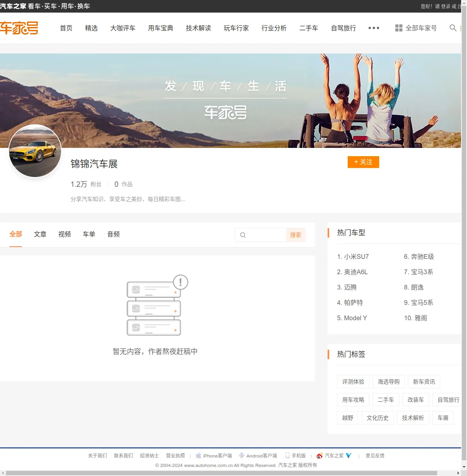The image size is (467, 476).
Task: Open the 行业分析 section
Action: [274, 28]
